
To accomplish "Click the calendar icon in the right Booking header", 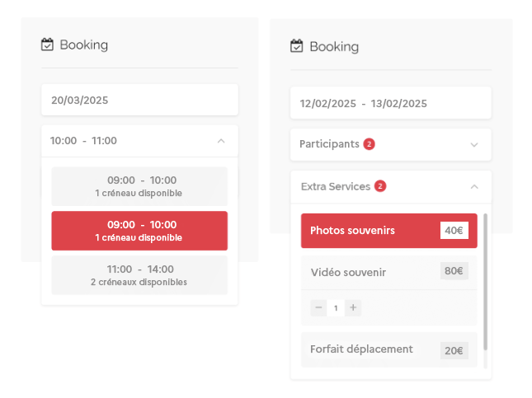I will click(297, 46).
